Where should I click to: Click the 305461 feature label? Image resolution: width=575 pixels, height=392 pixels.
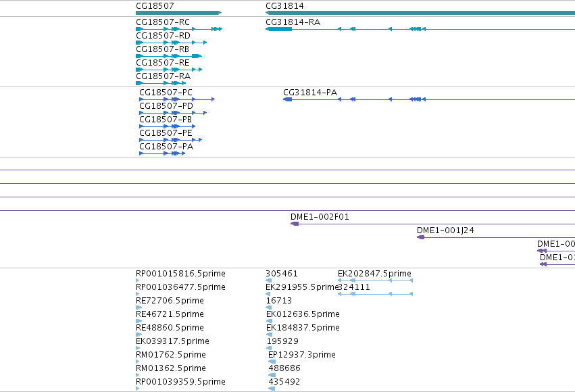pos(282,274)
